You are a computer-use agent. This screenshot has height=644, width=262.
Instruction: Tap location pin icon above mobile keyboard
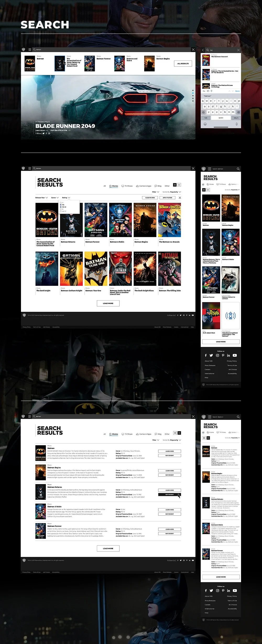coord(211,91)
